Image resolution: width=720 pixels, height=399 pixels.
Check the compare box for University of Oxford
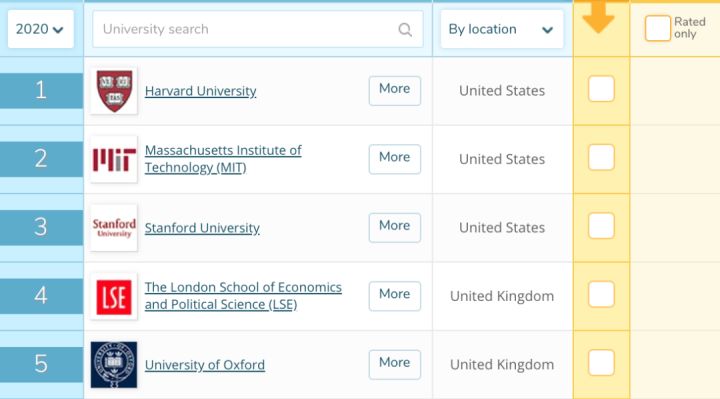tap(601, 362)
